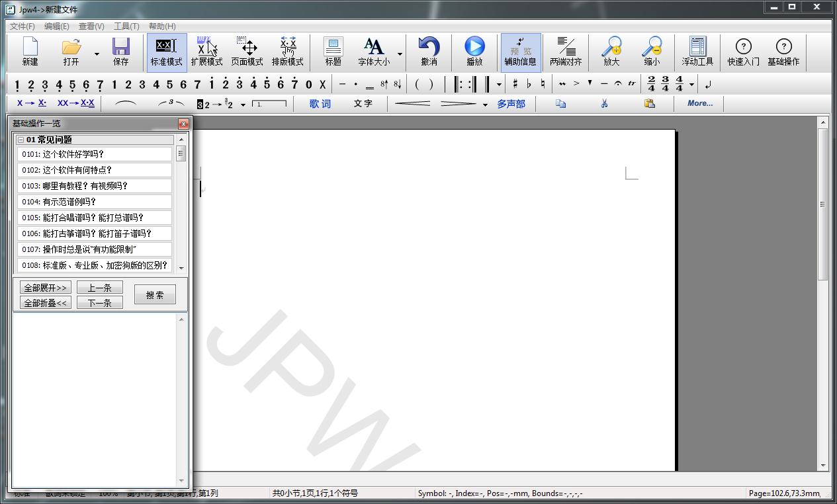Click the 上一条 previous button
Image resolution: width=837 pixels, height=504 pixels.
click(x=100, y=288)
